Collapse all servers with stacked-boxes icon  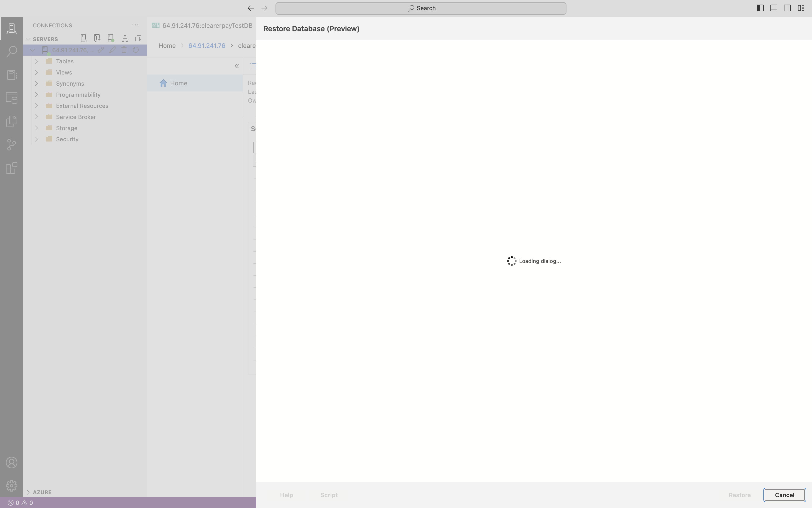click(x=138, y=39)
